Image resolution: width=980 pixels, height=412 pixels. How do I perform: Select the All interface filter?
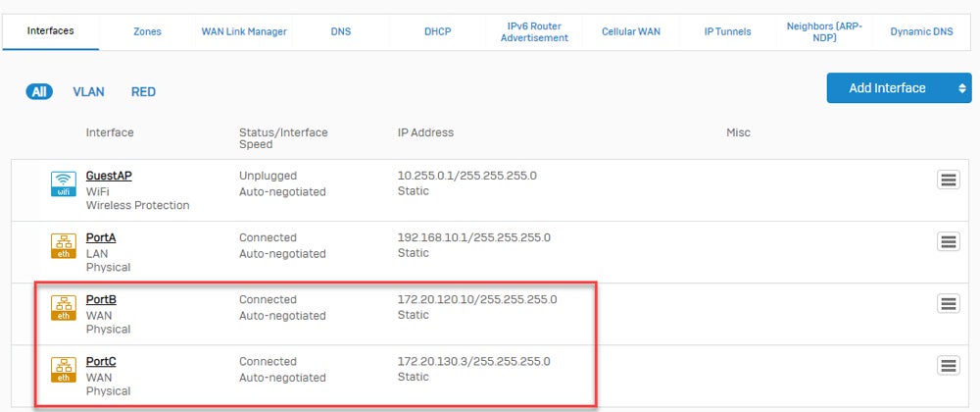[39, 92]
